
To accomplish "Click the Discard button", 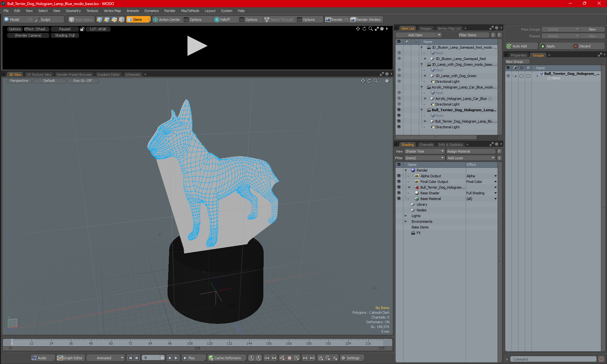I will 588,46.
